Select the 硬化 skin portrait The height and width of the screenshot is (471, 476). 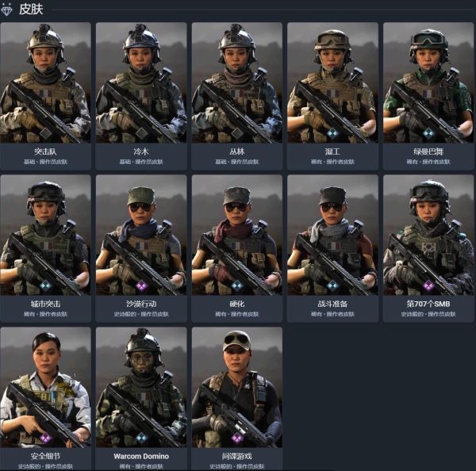237,235
